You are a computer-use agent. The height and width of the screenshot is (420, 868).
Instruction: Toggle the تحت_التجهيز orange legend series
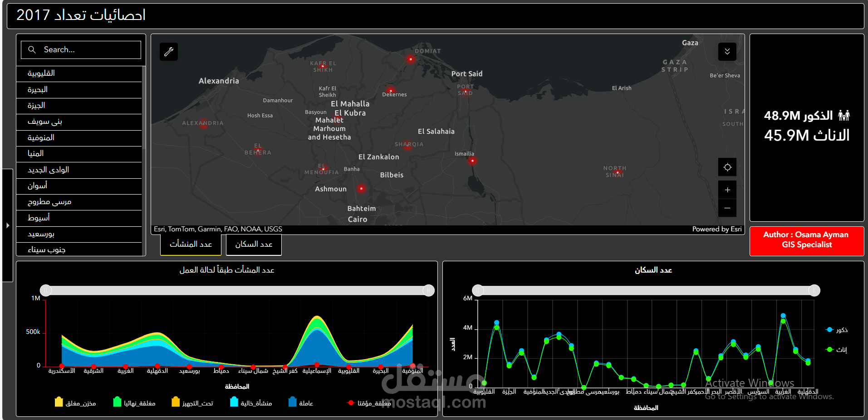click(192, 403)
